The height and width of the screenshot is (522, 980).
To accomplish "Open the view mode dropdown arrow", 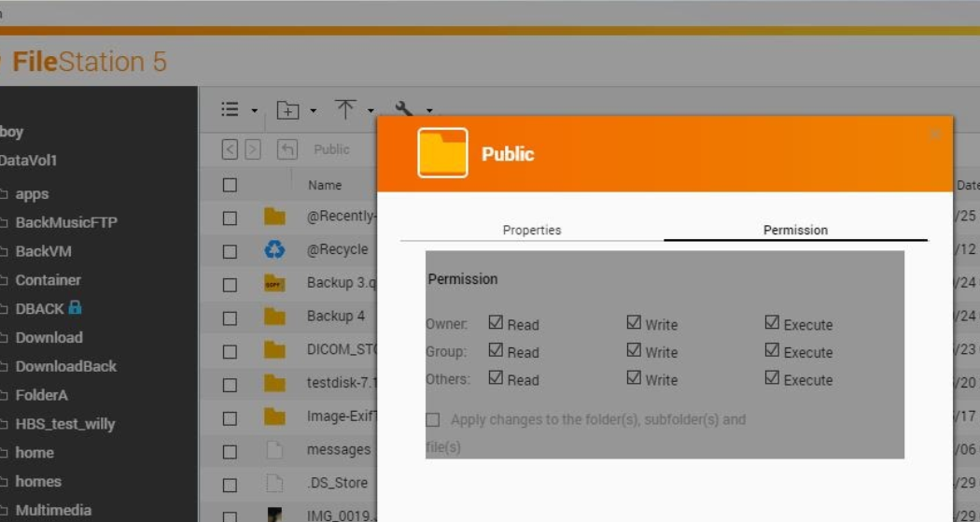I will coord(255,111).
